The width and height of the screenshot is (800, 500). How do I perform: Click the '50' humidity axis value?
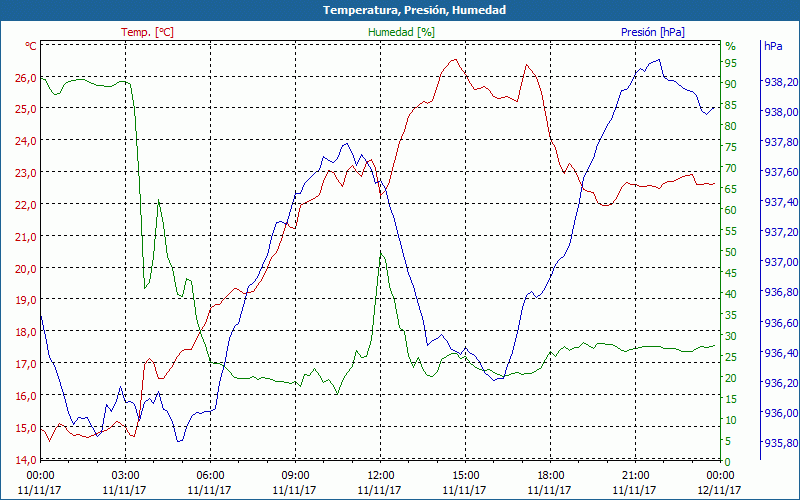[731, 252]
